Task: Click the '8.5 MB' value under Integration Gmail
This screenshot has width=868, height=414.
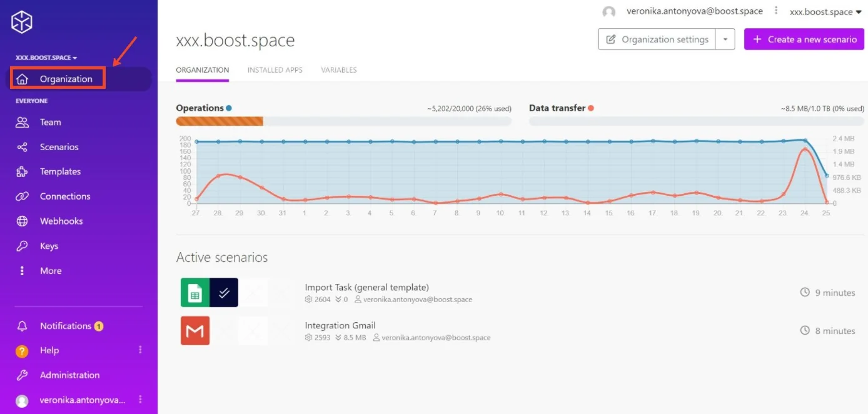Action: [355, 338]
